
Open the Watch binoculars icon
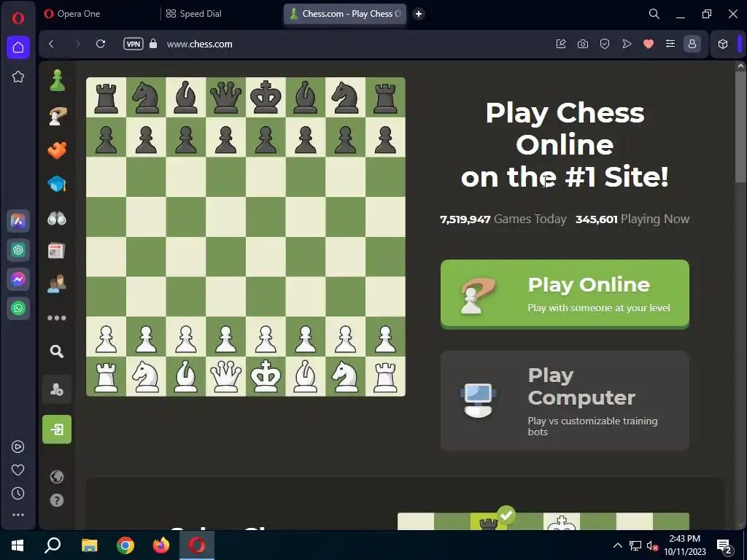pyautogui.click(x=57, y=219)
